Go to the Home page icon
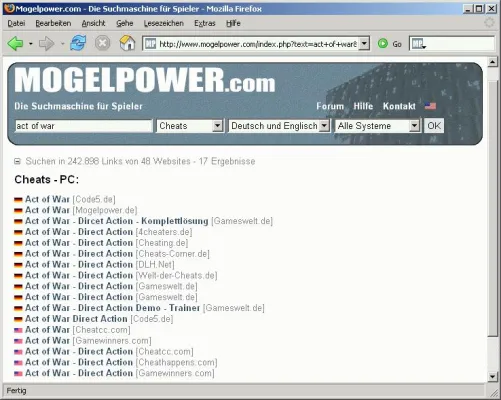The image size is (501, 400). 127,43
